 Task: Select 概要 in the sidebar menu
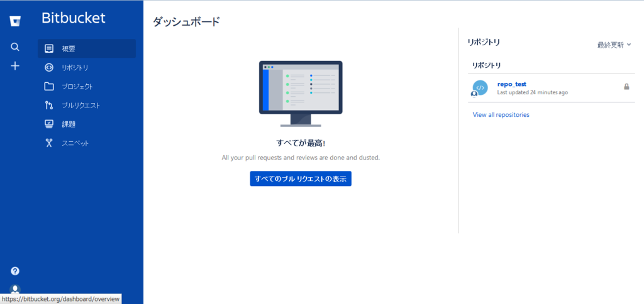[x=87, y=48]
